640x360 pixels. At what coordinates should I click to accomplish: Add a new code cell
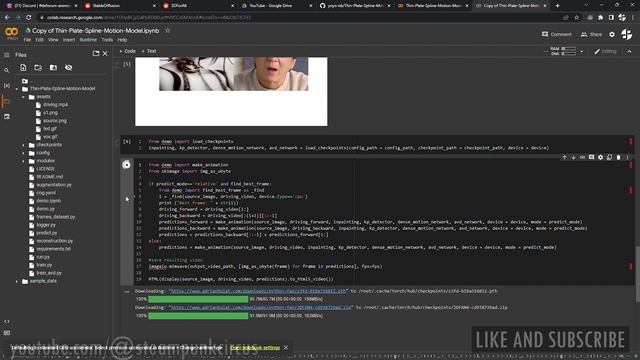point(127,51)
